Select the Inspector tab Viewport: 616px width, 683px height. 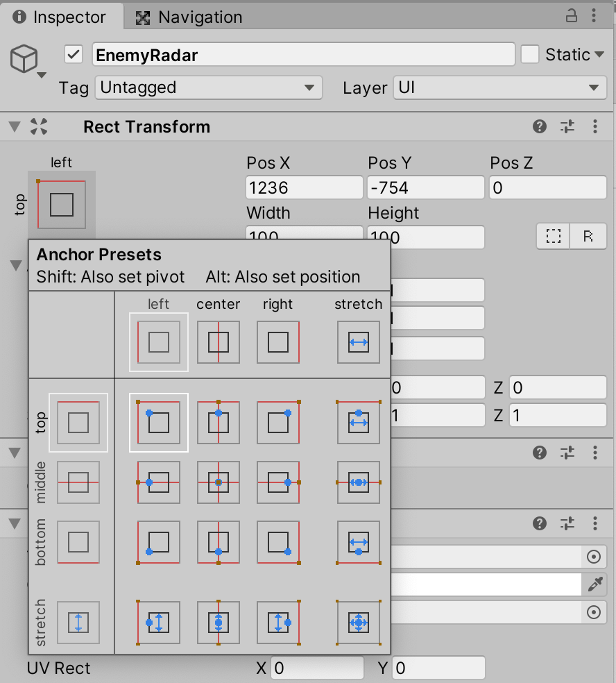point(62,17)
